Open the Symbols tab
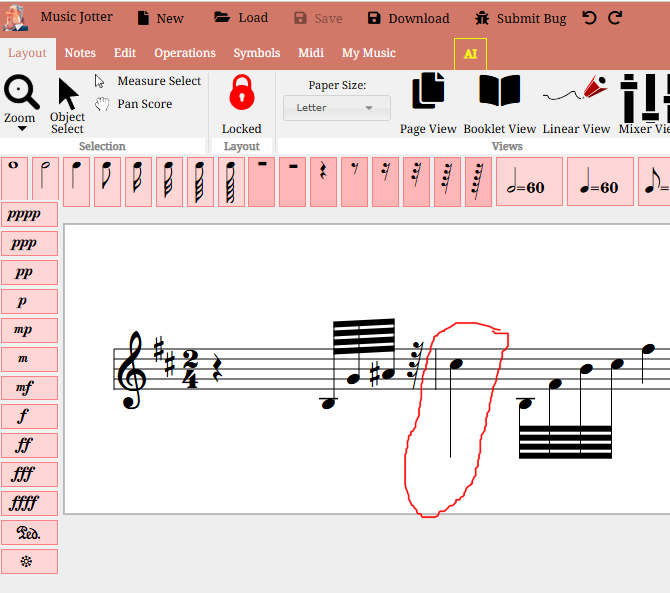The height and width of the screenshot is (593, 670). pyautogui.click(x=257, y=53)
